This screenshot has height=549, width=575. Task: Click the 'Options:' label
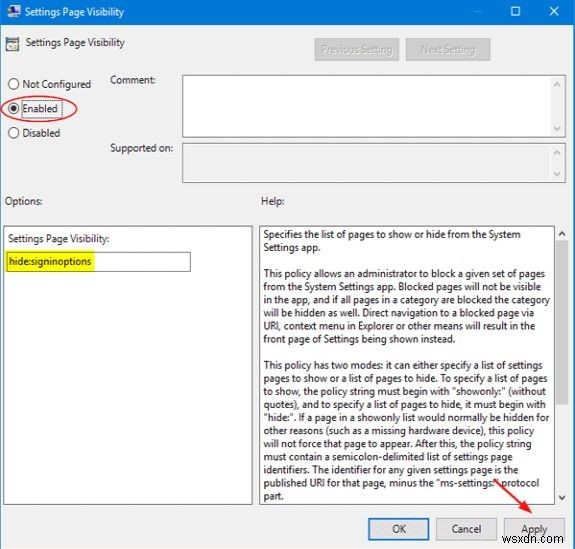point(23,201)
